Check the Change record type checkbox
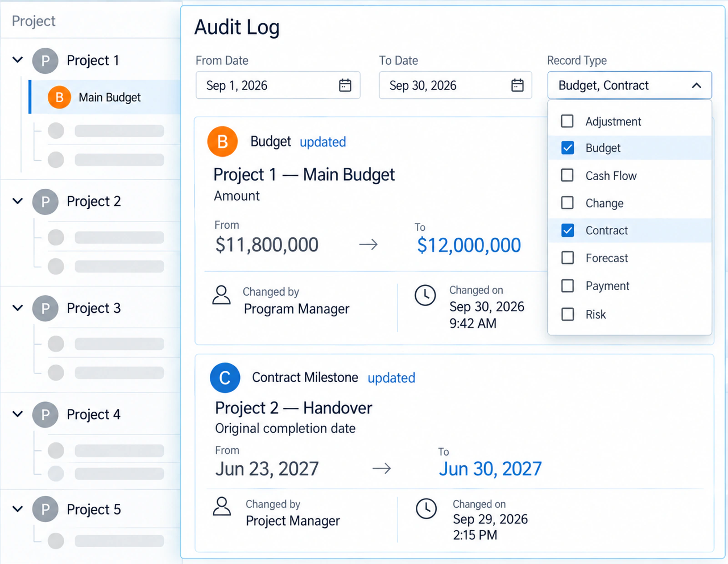728x564 pixels. point(567,203)
